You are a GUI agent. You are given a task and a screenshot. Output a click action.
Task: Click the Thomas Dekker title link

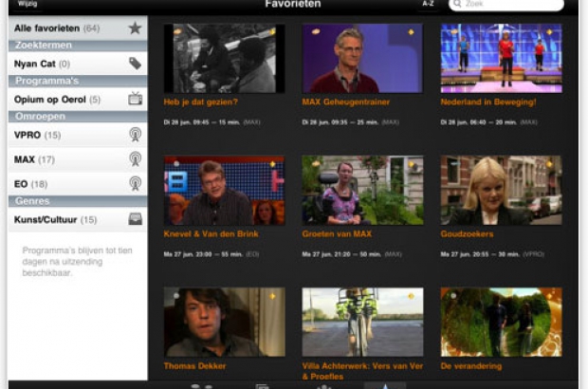point(194,366)
